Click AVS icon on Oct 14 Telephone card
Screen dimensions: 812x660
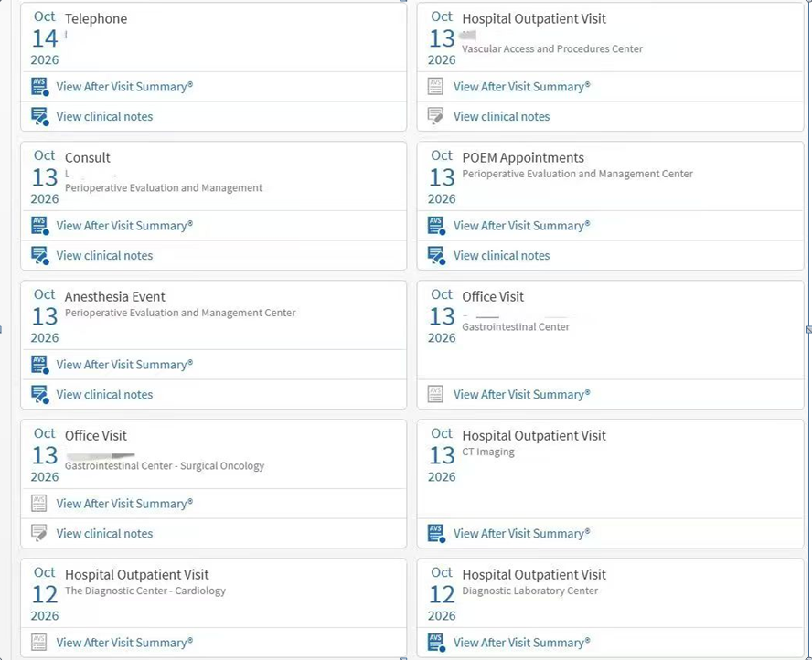[x=40, y=87]
